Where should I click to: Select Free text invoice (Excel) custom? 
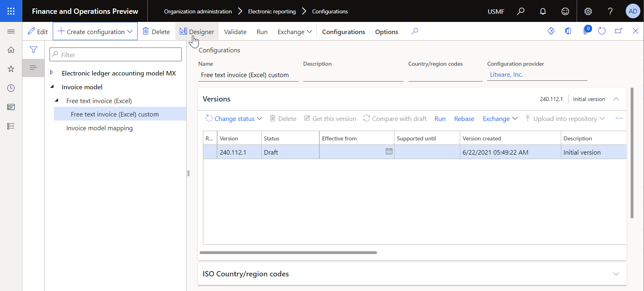115,114
